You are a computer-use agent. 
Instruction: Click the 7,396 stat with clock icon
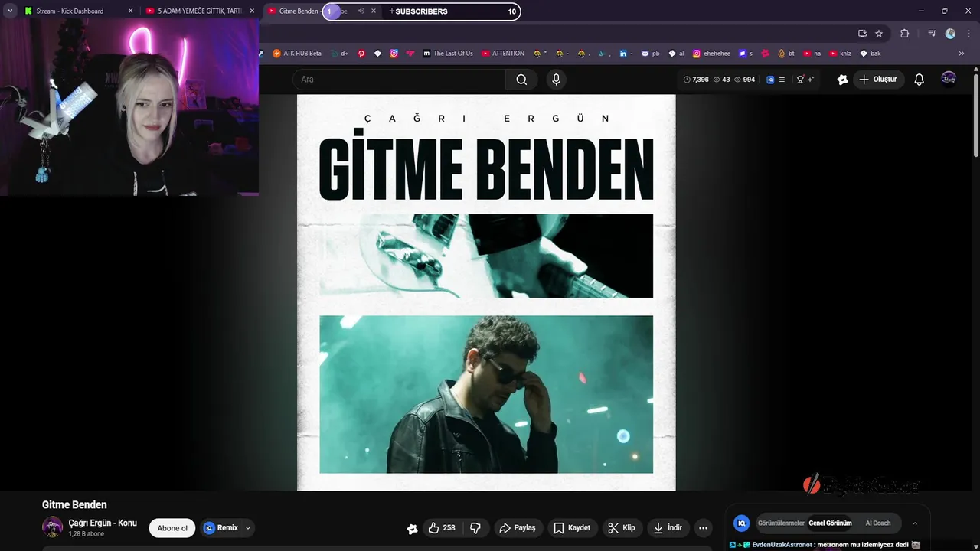(696, 80)
